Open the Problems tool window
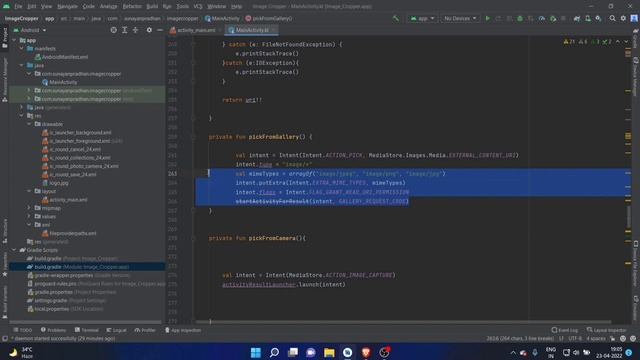The height and width of the screenshot is (360, 640). click(53, 330)
